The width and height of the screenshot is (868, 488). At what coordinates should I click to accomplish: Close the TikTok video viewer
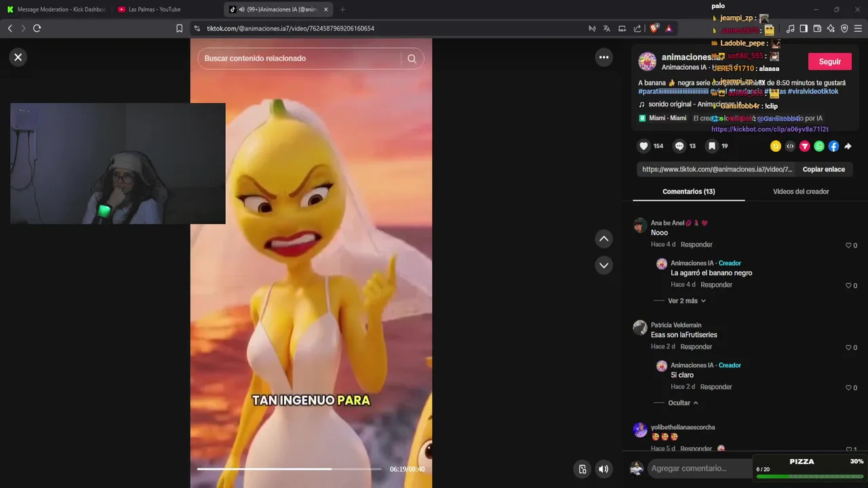[x=18, y=58]
